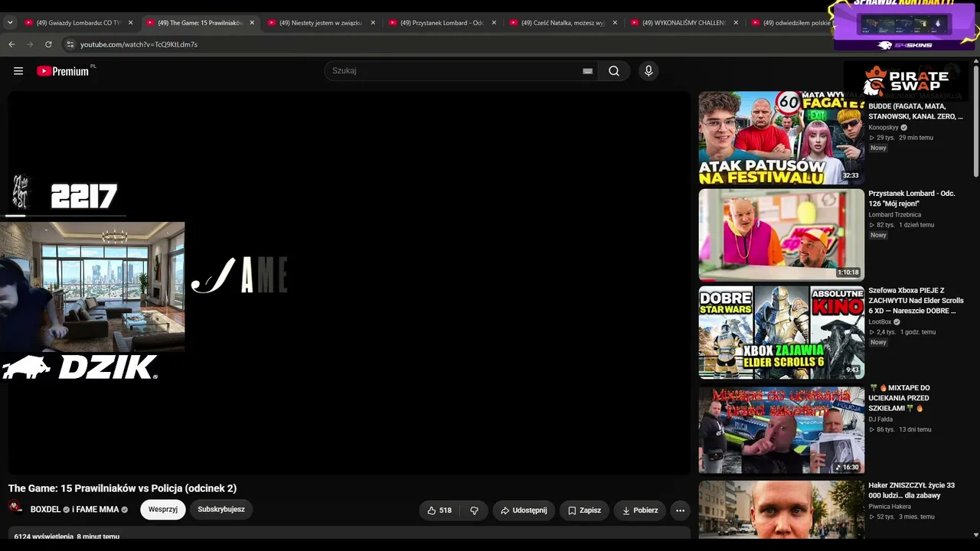Click the Nowy badge under Konopskyy
Screen dimensions: 980x551
tap(878, 148)
